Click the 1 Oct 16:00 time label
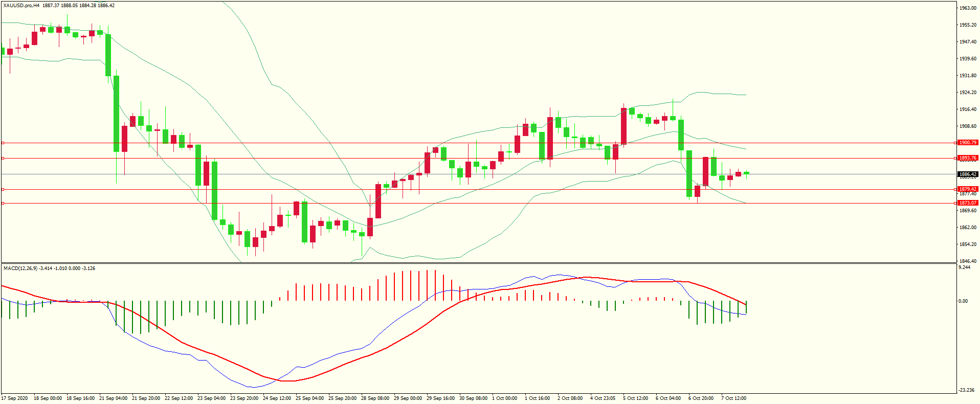This screenshot has width=980, height=404. 537,398
